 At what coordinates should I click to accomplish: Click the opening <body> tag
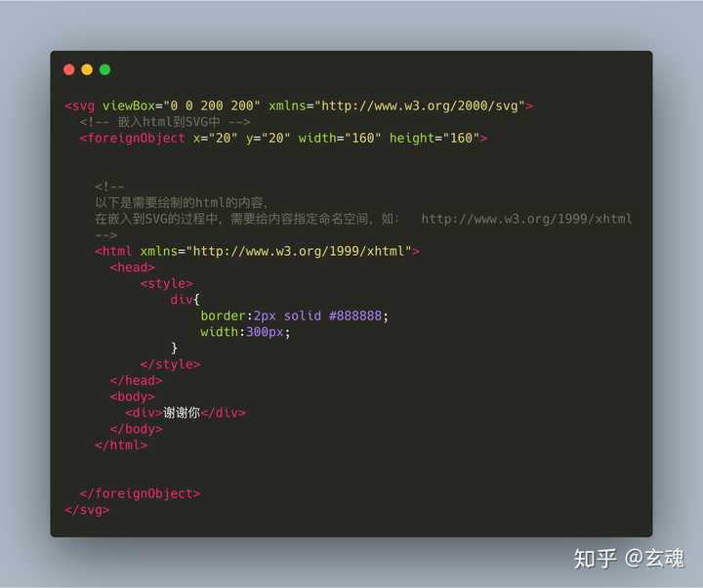[x=132, y=397]
